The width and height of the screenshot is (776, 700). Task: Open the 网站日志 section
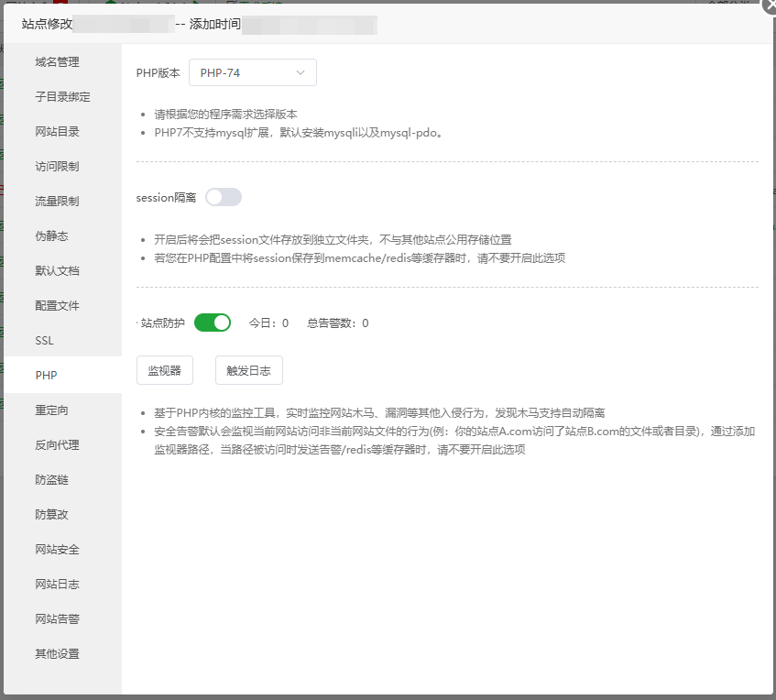(x=57, y=585)
